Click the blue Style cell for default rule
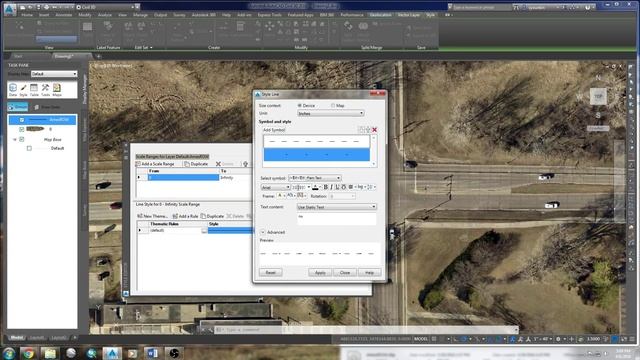Image resolution: width=640 pixels, height=360 pixels. point(230,231)
